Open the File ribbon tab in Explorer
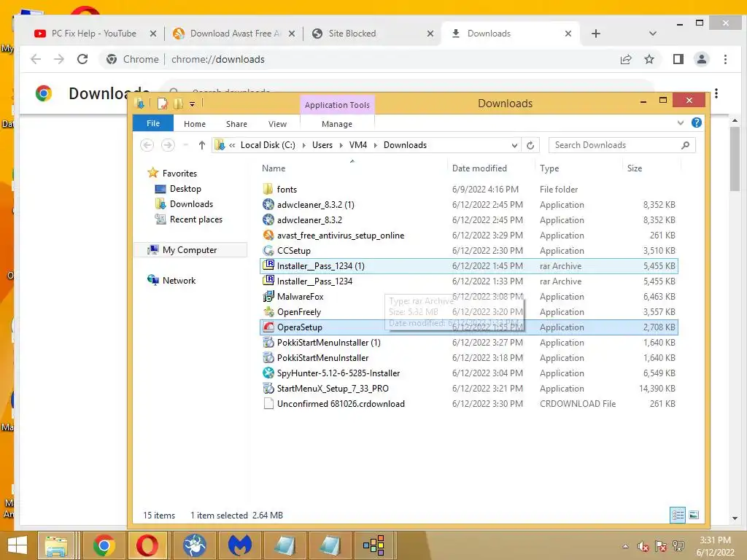747x560 pixels. click(153, 123)
